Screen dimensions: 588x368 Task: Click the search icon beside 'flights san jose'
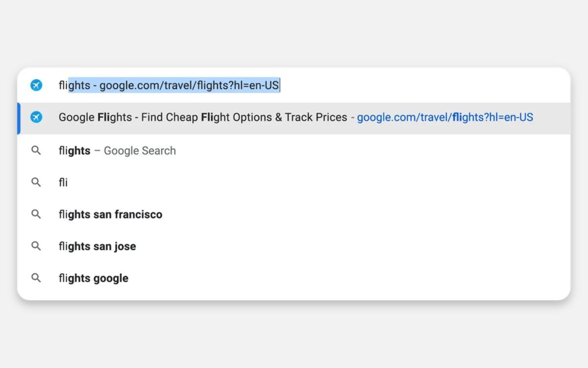(36, 246)
